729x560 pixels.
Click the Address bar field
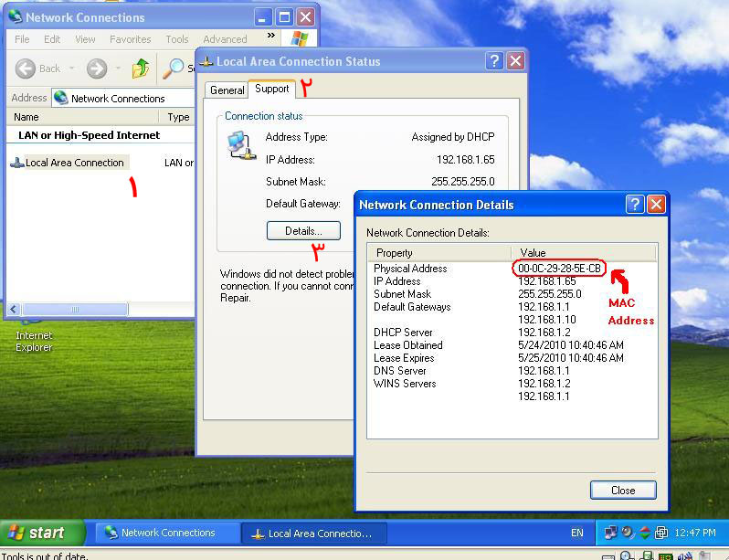tap(122, 98)
